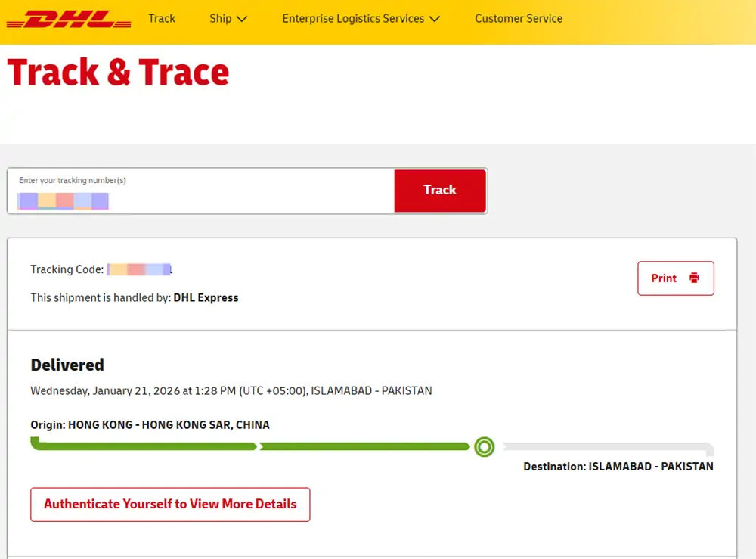
Task: Click the DHL logo
Action: [x=68, y=19]
